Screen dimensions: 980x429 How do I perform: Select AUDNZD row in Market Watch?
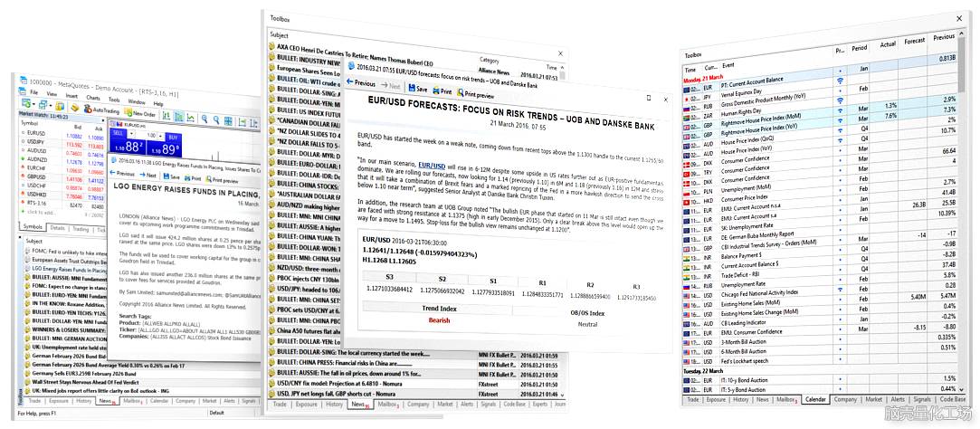[63, 159]
